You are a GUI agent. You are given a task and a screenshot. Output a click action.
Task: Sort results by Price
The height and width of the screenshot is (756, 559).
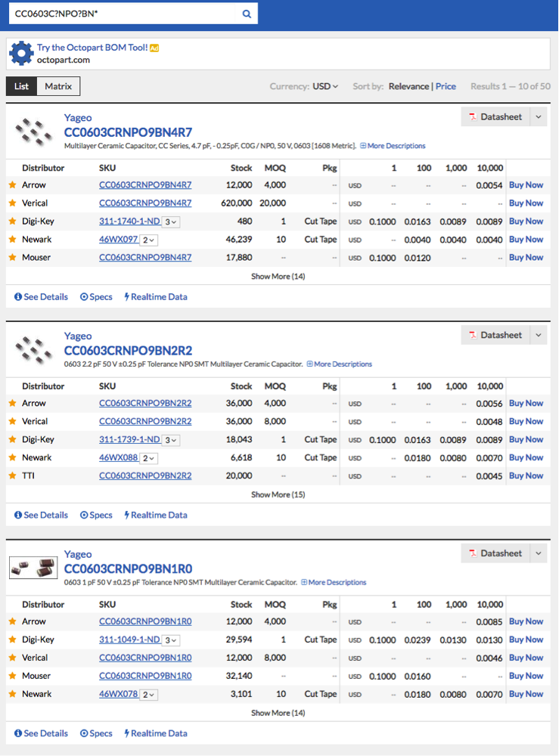click(x=446, y=86)
